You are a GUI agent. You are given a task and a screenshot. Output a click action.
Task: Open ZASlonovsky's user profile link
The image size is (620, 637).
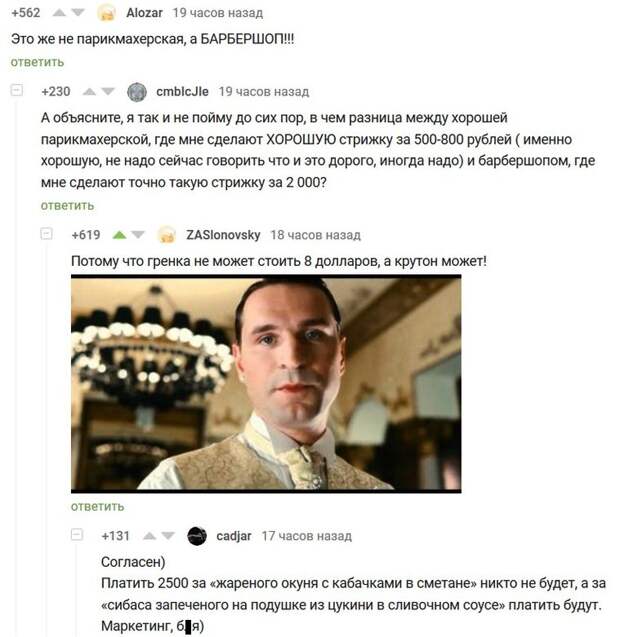(x=223, y=235)
